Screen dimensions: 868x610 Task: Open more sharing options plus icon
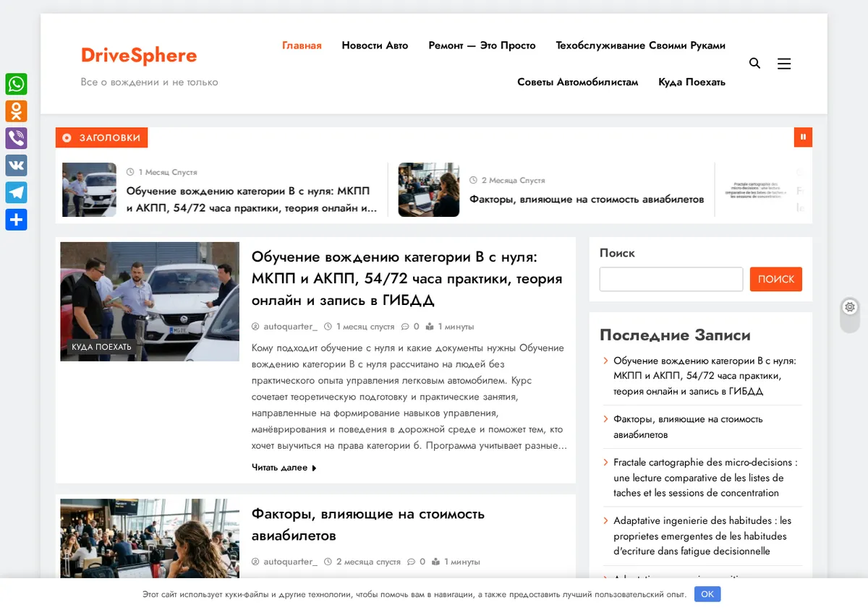16,220
